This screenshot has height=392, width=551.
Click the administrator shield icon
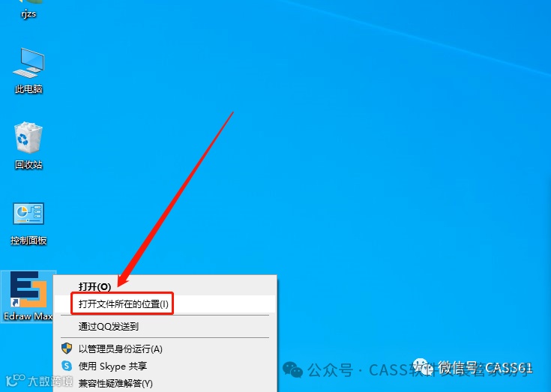[67, 349]
